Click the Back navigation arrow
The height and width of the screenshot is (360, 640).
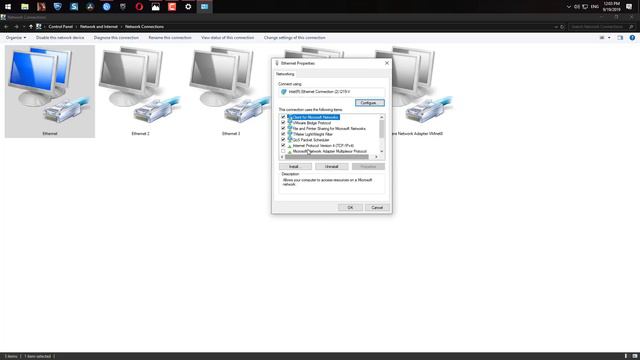(6, 27)
